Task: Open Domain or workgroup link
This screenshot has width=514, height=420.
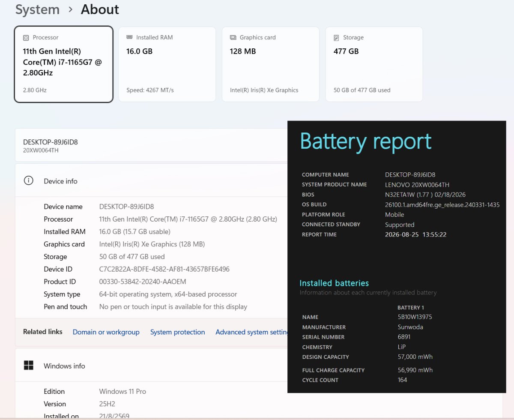Action: (x=106, y=332)
